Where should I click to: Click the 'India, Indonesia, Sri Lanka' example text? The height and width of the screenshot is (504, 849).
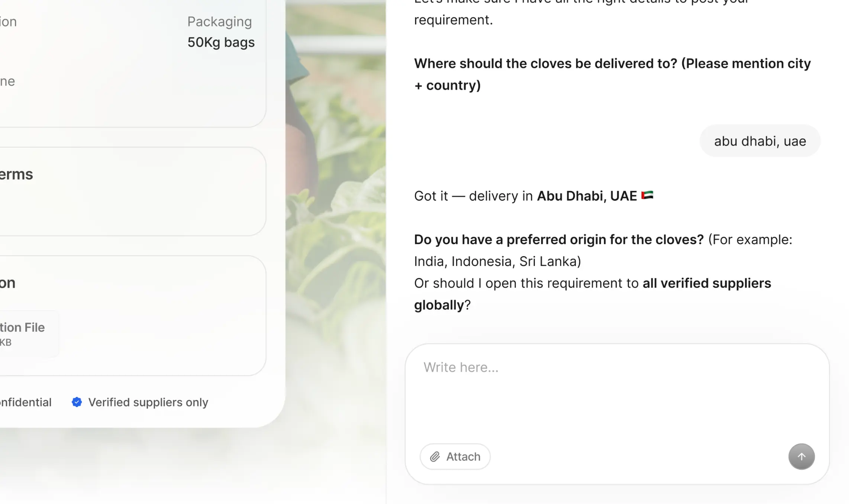point(497,261)
